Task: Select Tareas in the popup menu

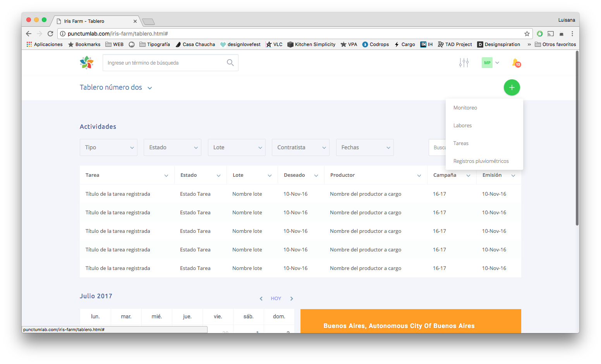Action: (x=461, y=144)
